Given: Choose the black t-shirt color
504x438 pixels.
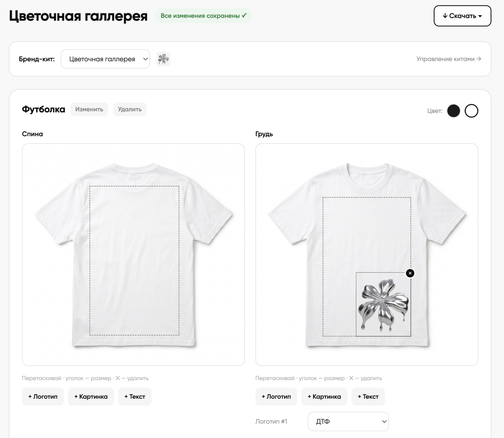Looking at the screenshot, I should (453, 111).
